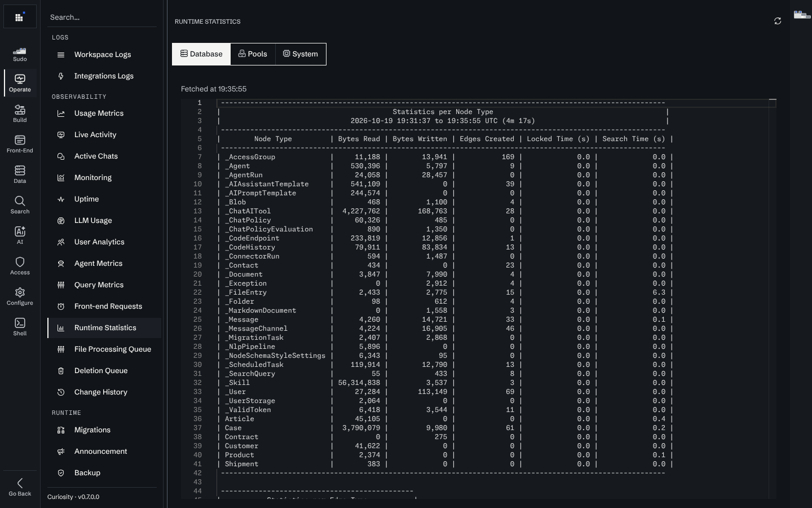Image resolution: width=812 pixels, height=508 pixels.
Task: Refresh the runtime statistics
Action: [x=778, y=21]
